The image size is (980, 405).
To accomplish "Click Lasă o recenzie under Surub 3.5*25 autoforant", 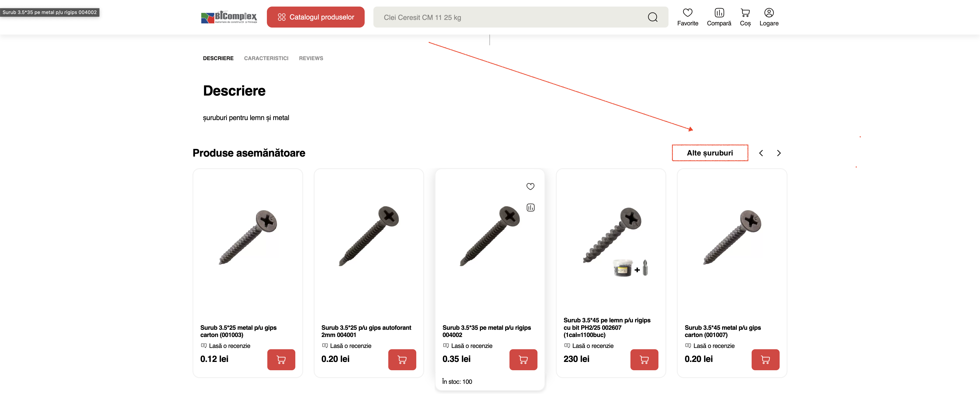I will point(350,346).
